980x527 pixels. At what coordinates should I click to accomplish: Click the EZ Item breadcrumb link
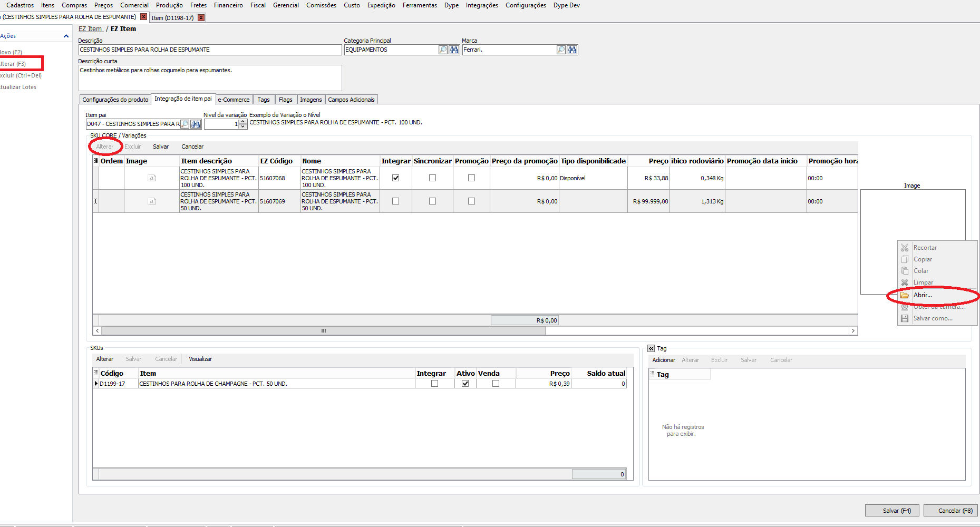click(x=90, y=29)
